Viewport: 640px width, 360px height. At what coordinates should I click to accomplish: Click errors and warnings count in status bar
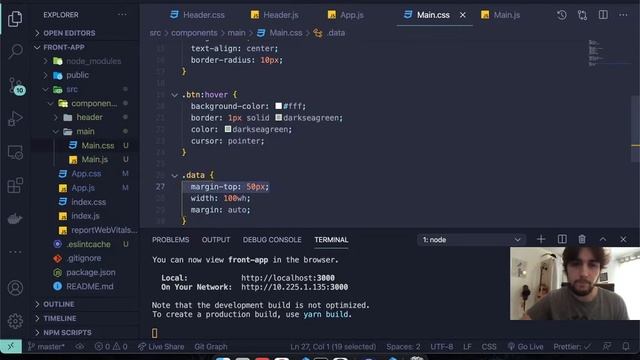coord(111,347)
